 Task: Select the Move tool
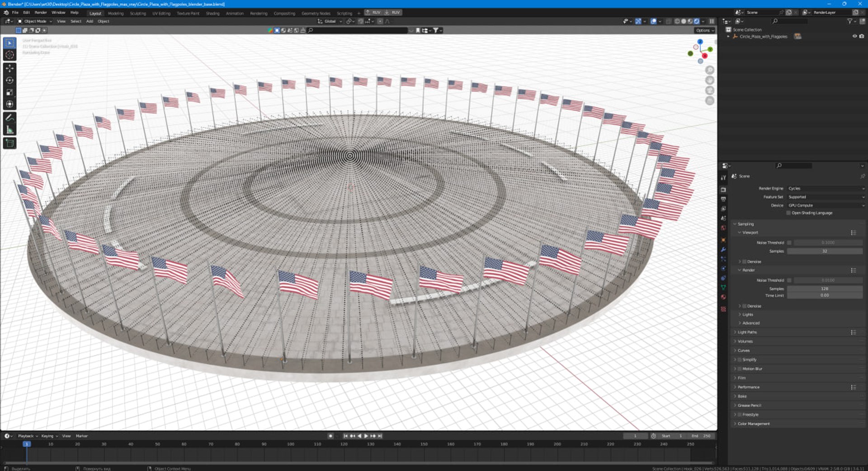[x=9, y=68]
